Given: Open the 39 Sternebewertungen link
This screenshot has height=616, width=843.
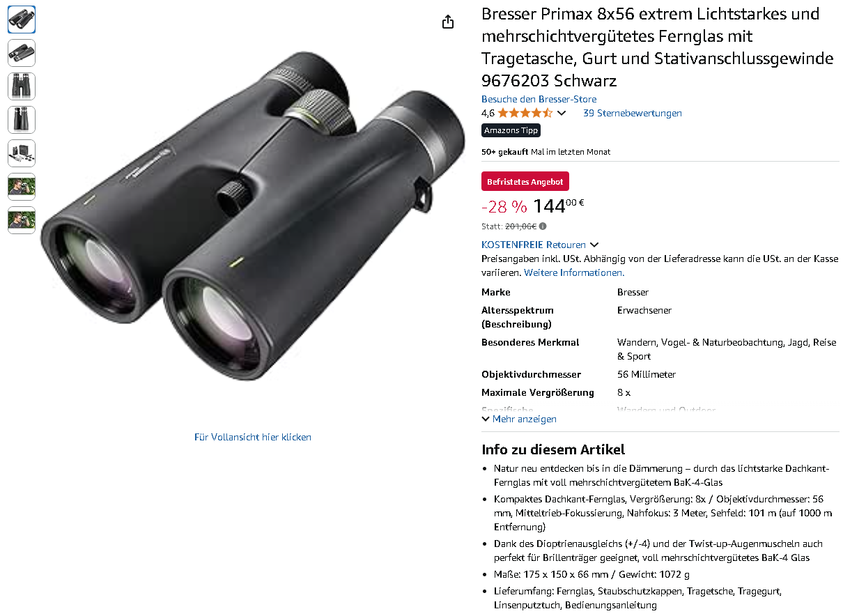Looking at the screenshot, I should click(633, 113).
